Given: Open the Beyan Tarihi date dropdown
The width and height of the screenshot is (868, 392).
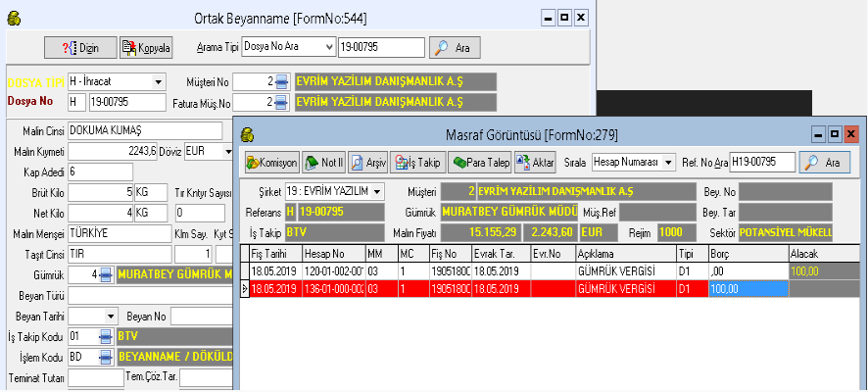Looking at the screenshot, I should (x=111, y=317).
